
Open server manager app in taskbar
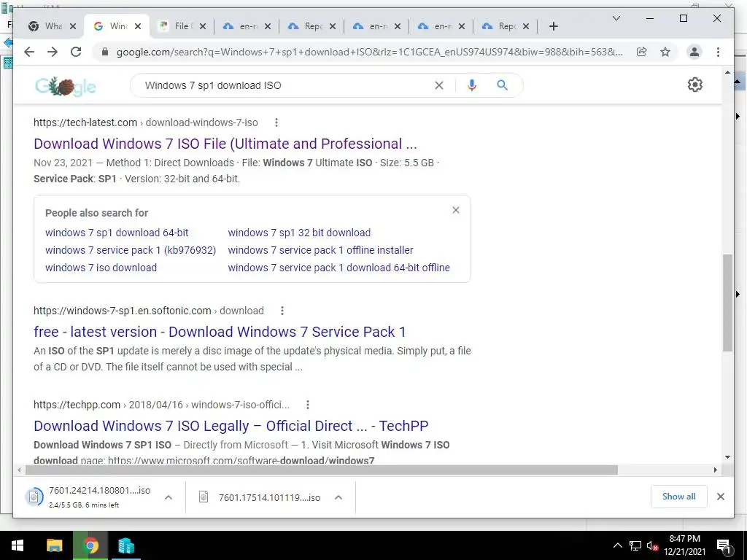[126, 545]
